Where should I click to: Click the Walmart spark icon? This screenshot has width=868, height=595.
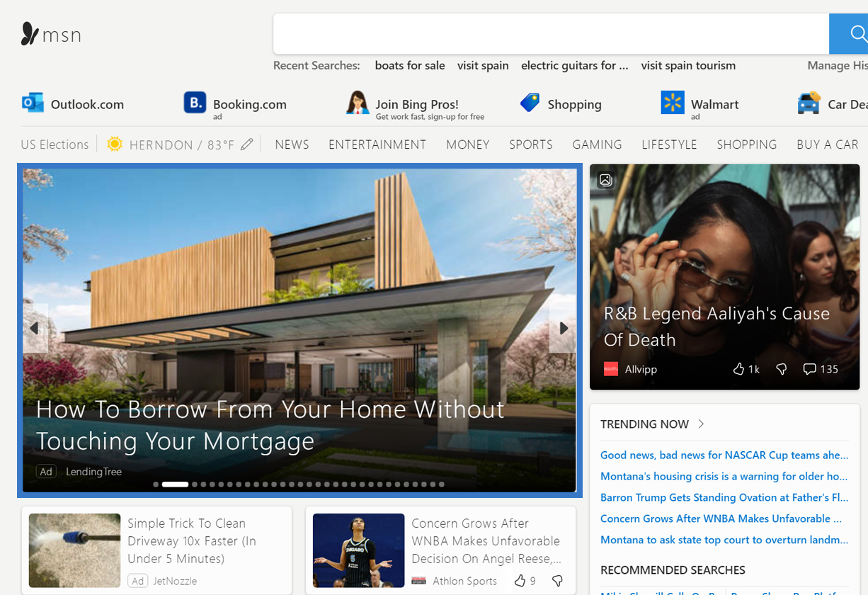(672, 103)
